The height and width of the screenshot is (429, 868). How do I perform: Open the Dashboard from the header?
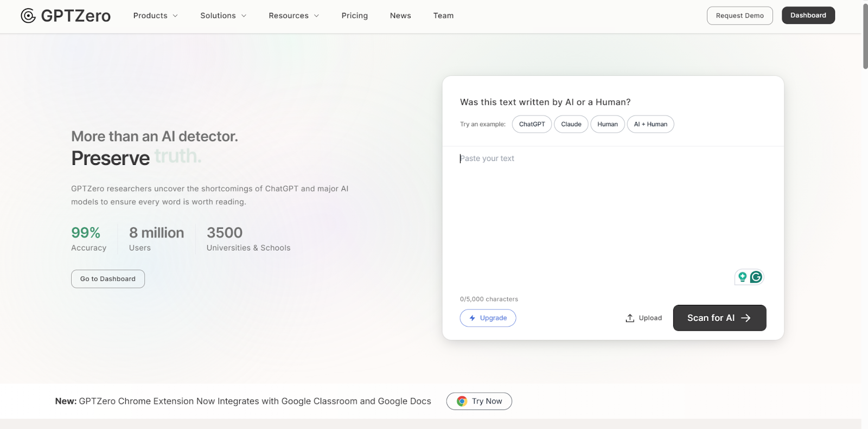pyautogui.click(x=808, y=15)
